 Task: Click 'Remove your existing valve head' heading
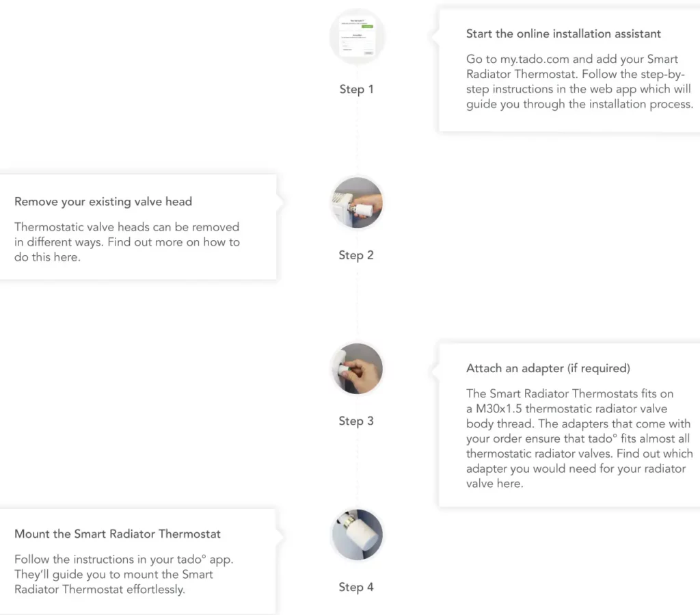point(103,201)
